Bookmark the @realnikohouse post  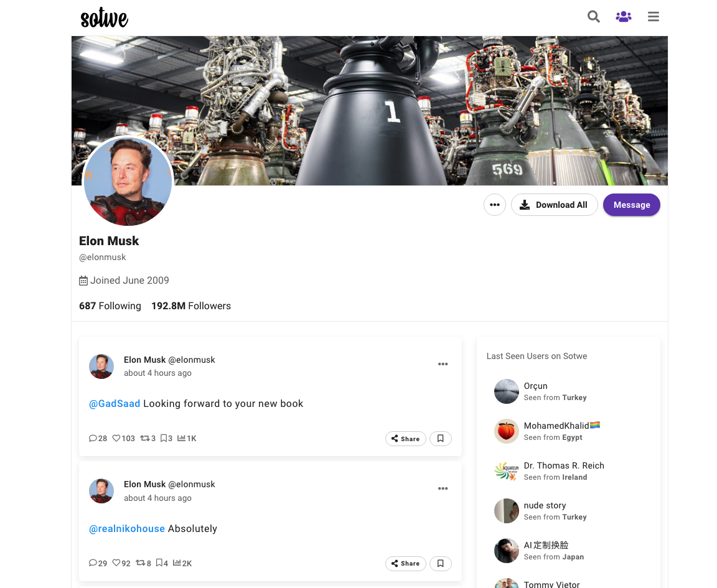(x=441, y=563)
